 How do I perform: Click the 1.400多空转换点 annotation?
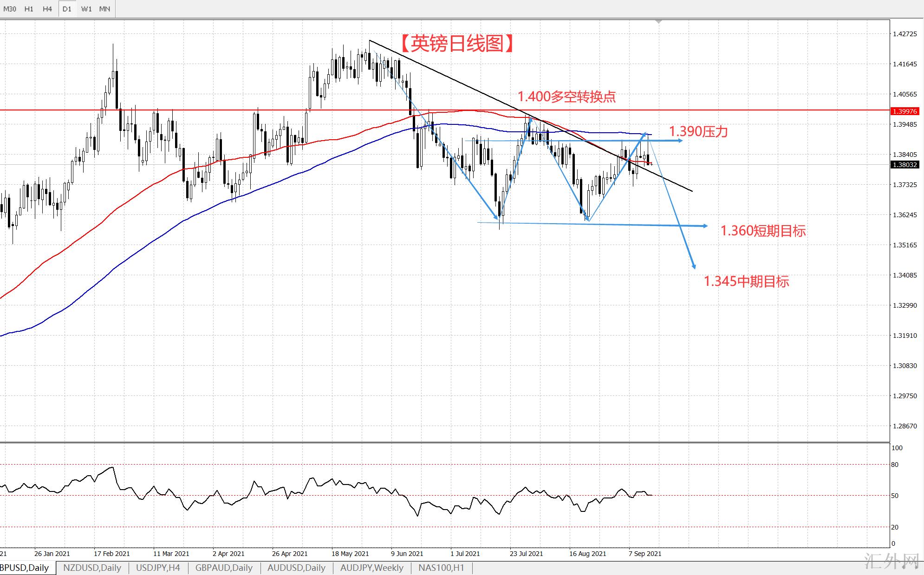pos(566,97)
